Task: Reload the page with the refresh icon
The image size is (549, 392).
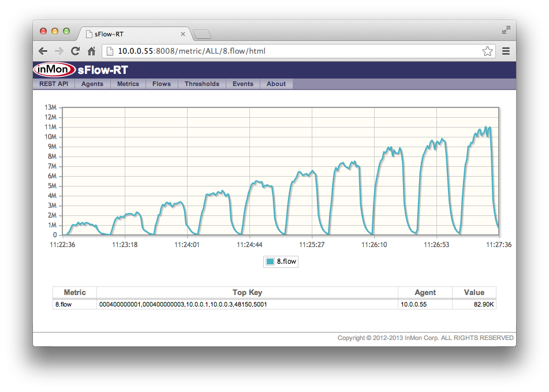Action: coord(75,51)
